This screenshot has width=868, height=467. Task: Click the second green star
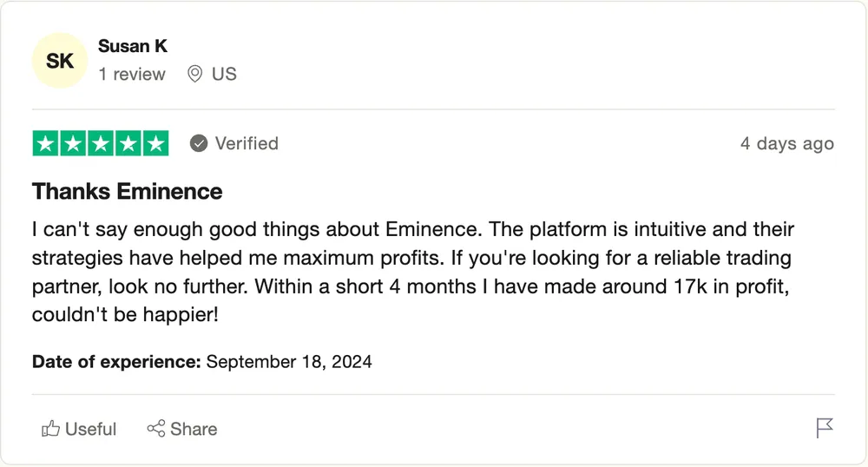click(x=73, y=144)
